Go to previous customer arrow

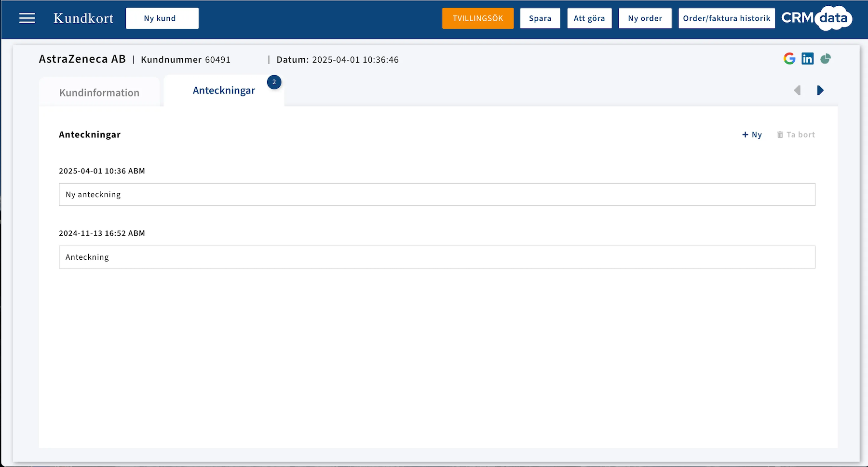[x=797, y=90]
